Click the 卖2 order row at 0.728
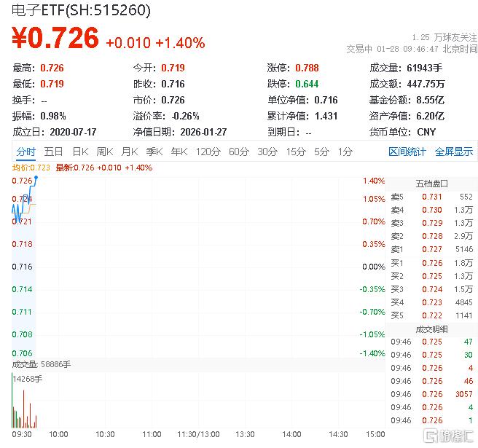This screenshot has width=478, height=448. click(431, 236)
